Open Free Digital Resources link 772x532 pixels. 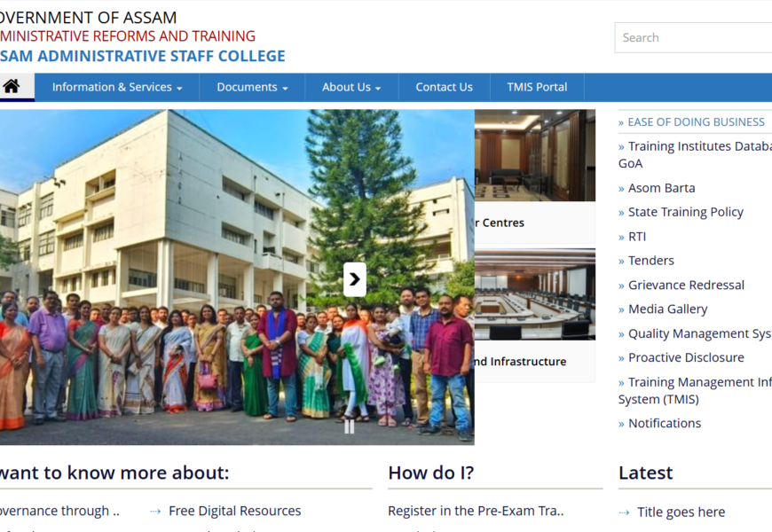pyautogui.click(x=234, y=511)
